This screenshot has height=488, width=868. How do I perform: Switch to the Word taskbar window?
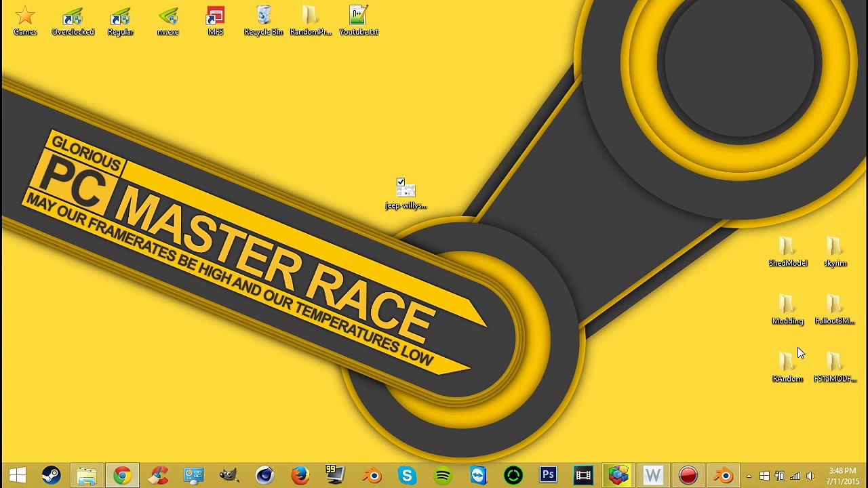tap(653, 475)
